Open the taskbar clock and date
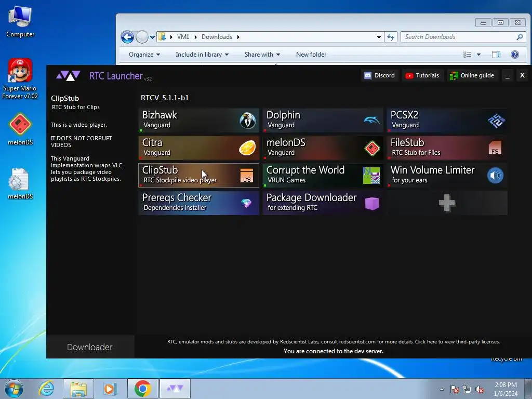 pyautogui.click(x=506, y=389)
